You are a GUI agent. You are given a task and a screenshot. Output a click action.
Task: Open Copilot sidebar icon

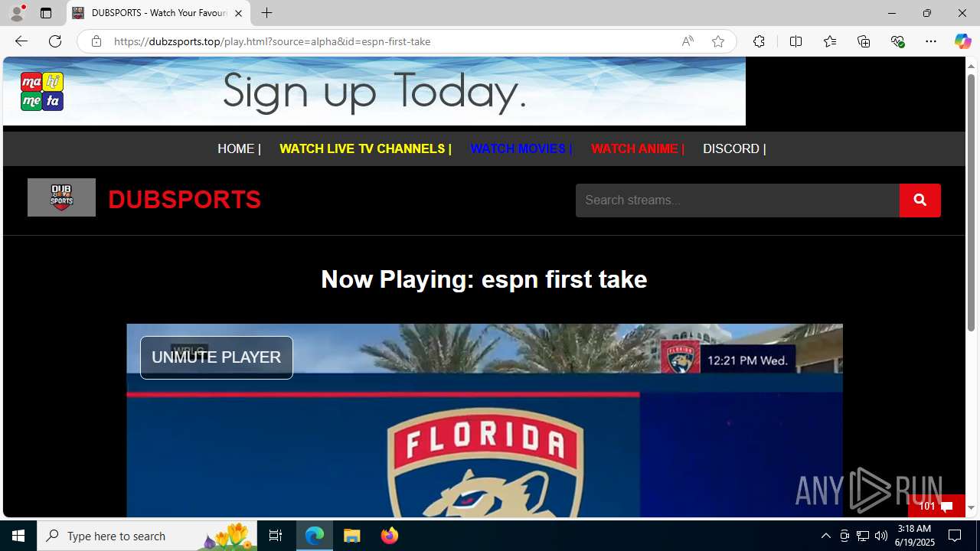962,41
